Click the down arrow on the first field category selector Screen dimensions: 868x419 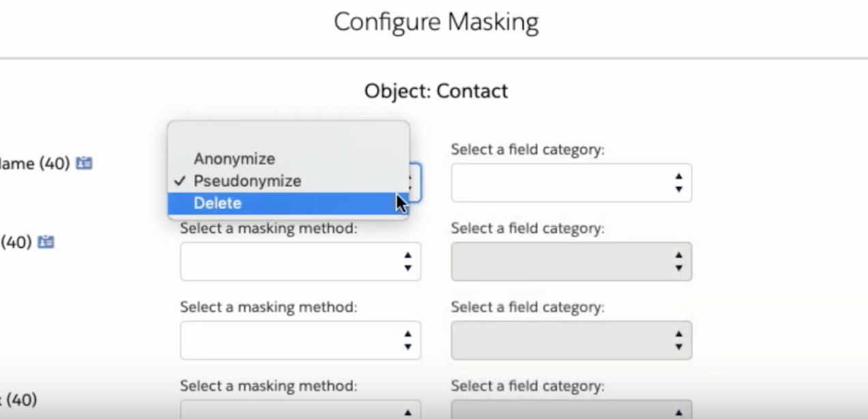tap(678, 188)
